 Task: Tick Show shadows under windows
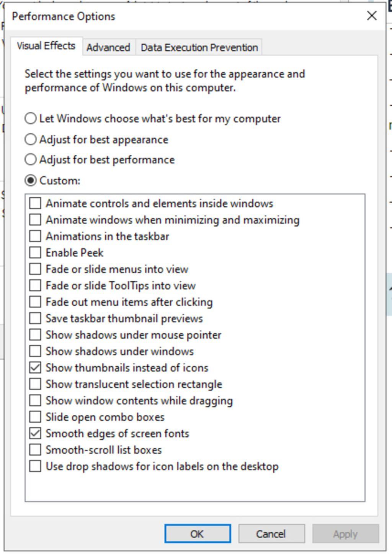35,351
